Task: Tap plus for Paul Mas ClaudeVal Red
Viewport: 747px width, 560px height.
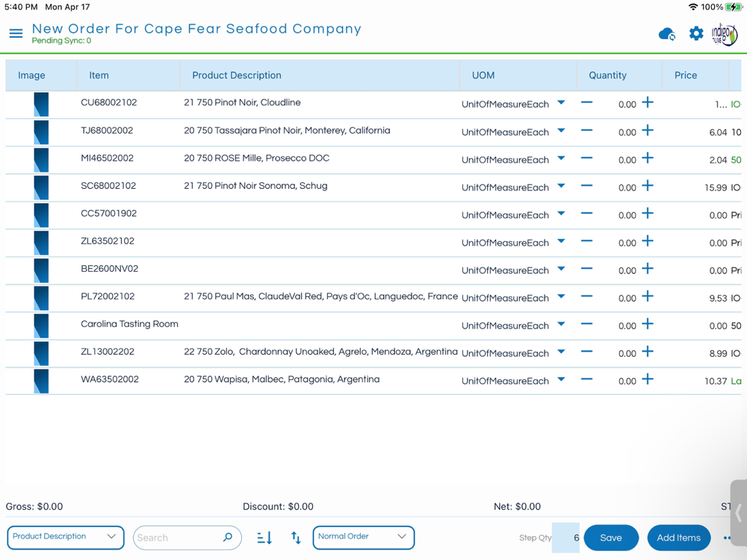Action: pyautogui.click(x=648, y=296)
